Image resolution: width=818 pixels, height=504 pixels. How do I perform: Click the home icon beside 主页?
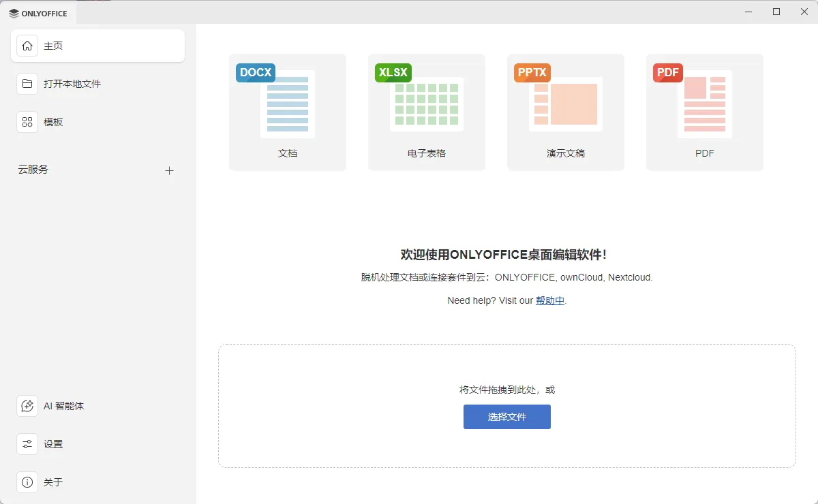tap(27, 46)
